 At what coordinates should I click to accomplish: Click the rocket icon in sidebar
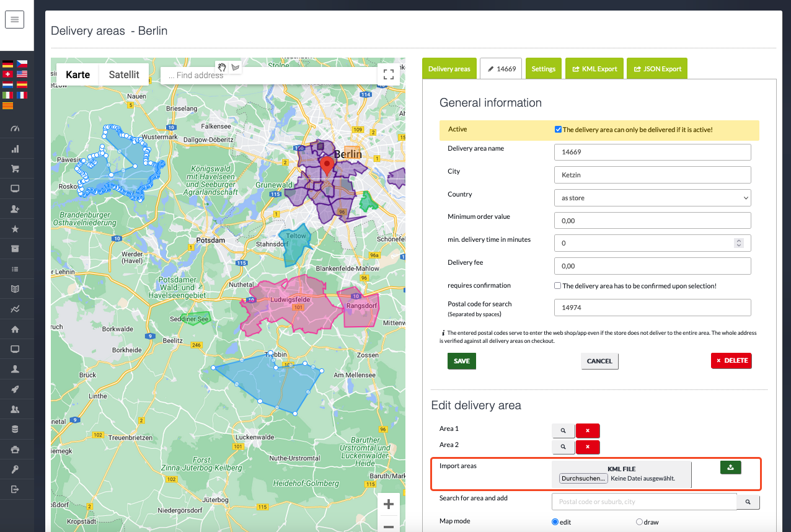tap(15, 389)
